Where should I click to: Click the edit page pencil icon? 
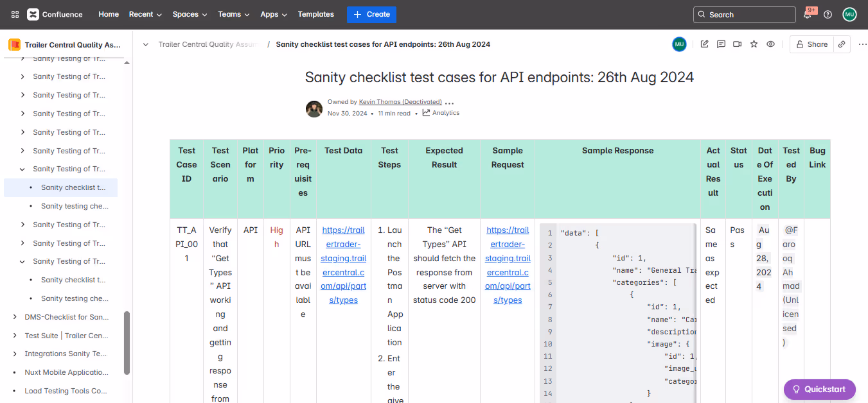click(x=705, y=44)
